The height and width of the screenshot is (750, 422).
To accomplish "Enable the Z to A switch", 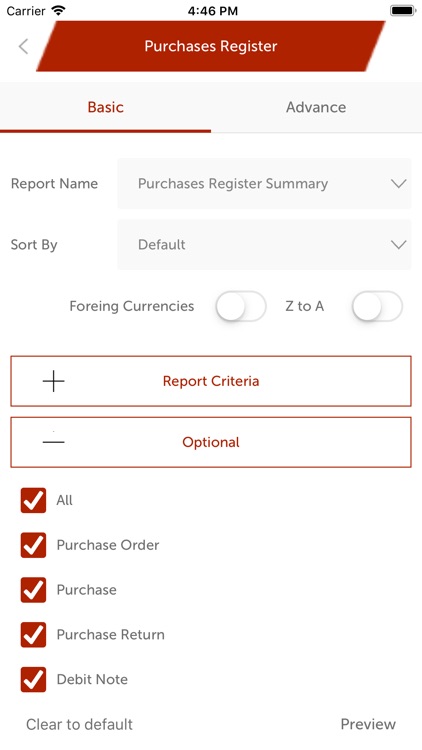I will [377, 306].
